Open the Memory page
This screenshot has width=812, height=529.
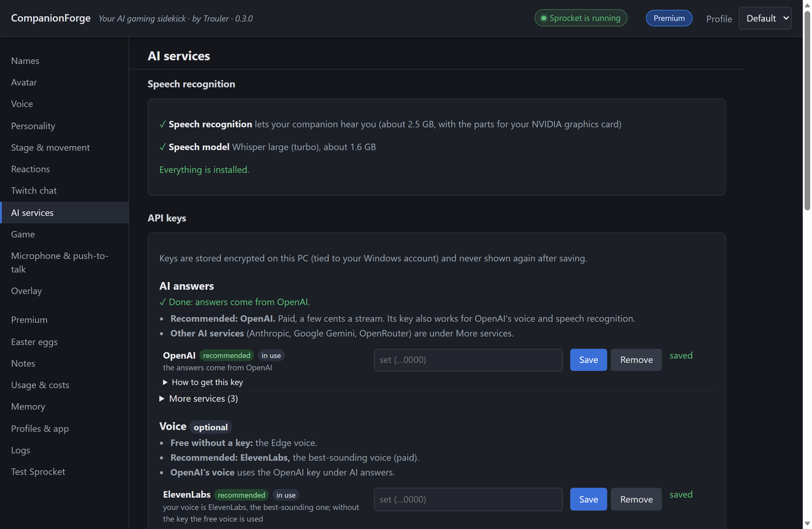(64, 407)
